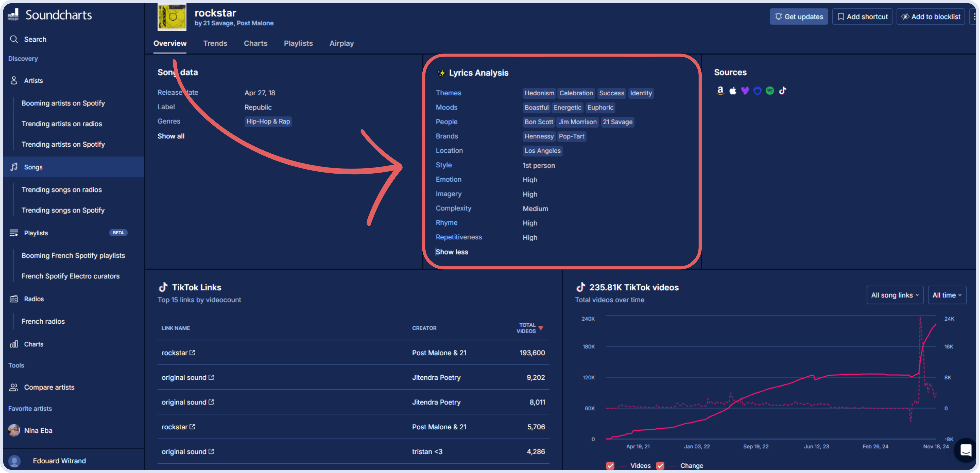Select the TikTok source icon
Viewport: 980px width, 473px height.
click(782, 91)
